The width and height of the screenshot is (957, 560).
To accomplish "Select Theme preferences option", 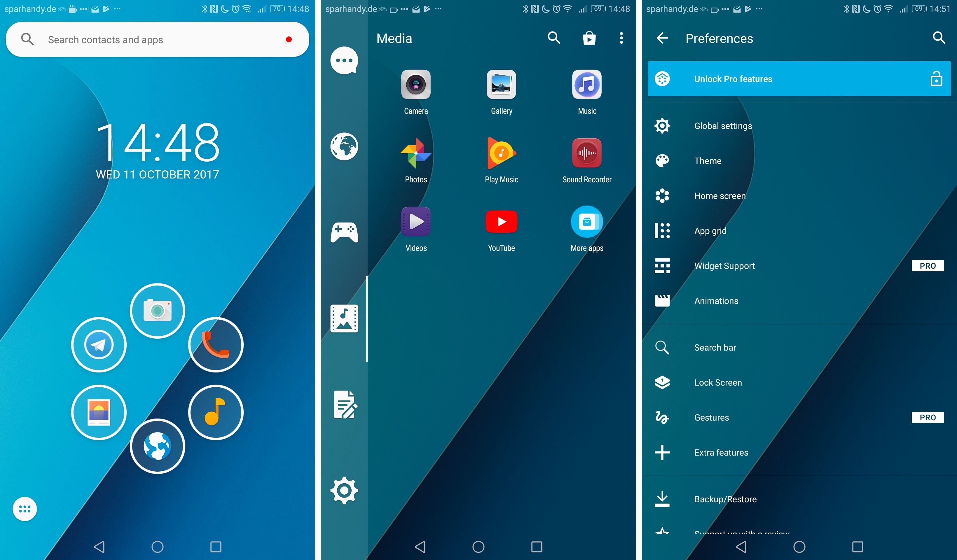I will [x=798, y=160].
